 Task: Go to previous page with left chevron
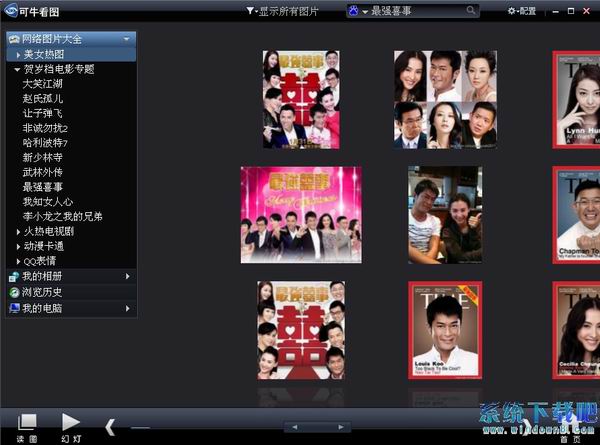(110, 427)
